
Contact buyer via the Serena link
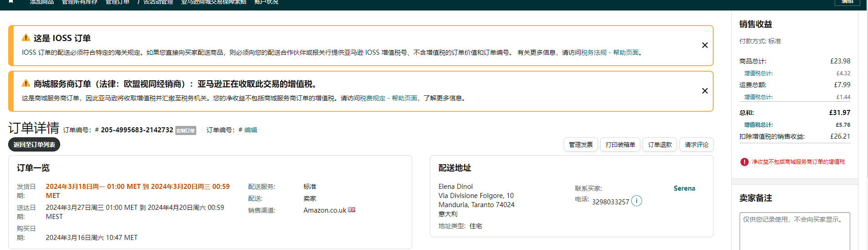(x=684, y=188)
